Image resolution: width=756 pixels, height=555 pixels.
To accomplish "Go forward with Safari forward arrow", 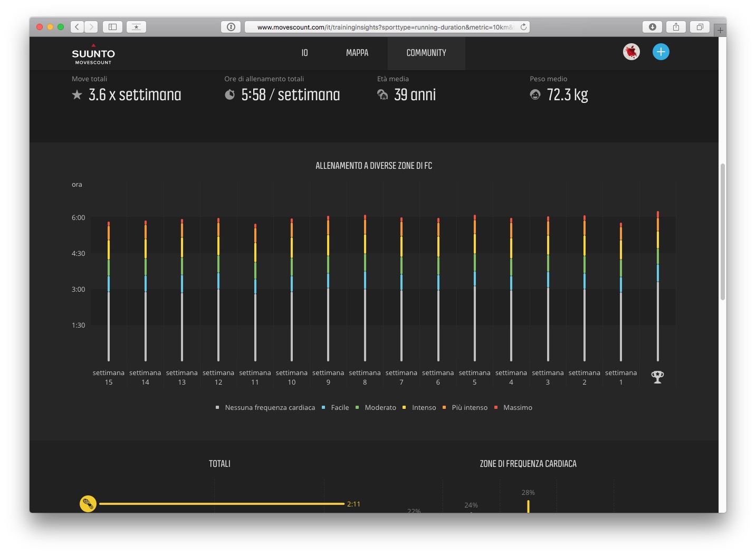I will tap(91, 27).
